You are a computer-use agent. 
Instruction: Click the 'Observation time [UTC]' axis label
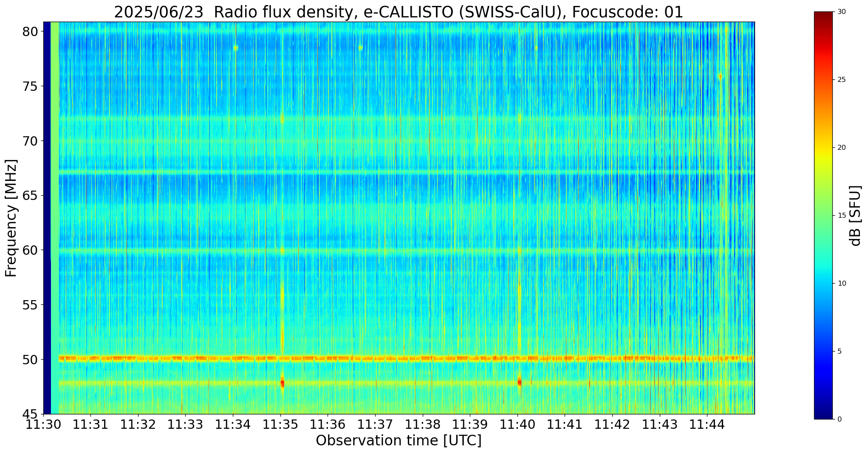(x=399, y=441)
